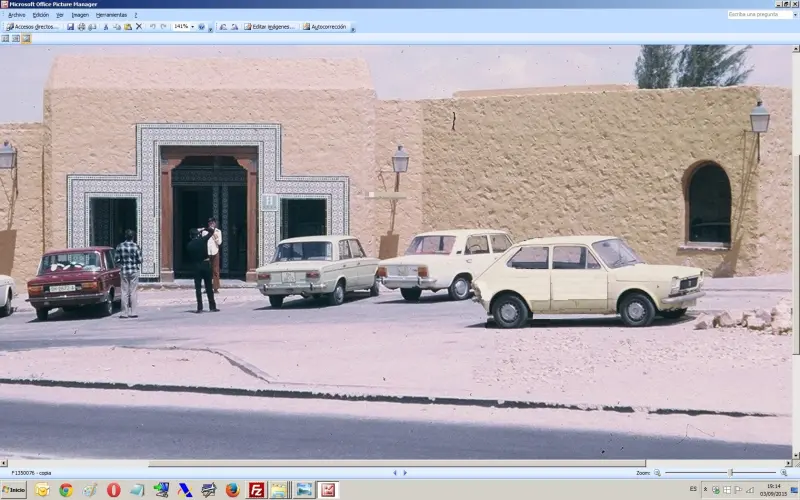Screen dimensions: 800x500
Task: Click the Editar imágenes button
Action: pos(270,27)
